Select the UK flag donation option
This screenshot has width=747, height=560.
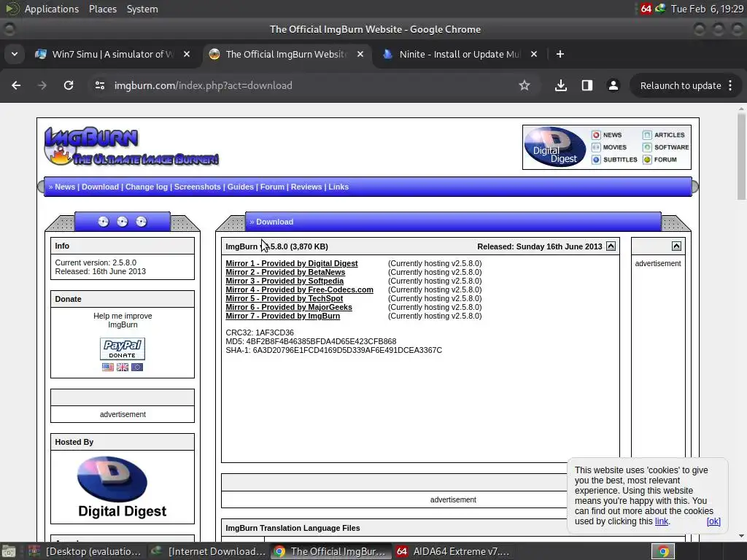click(x=123, y=367)
